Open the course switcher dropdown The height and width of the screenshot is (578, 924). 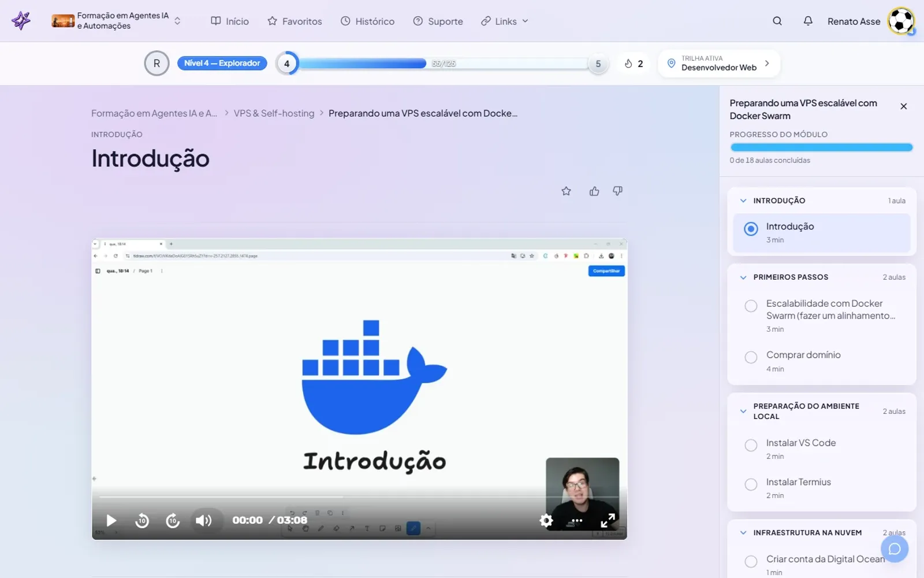(x=177, y=21)
